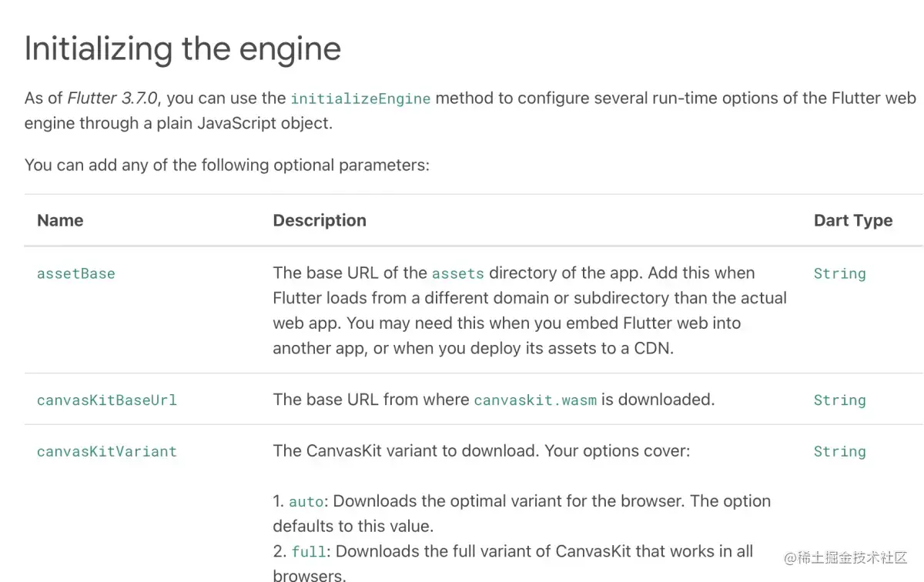The image size is (924, 582).
Task: Click the String type in assetBase row
Action: point(839,273)
